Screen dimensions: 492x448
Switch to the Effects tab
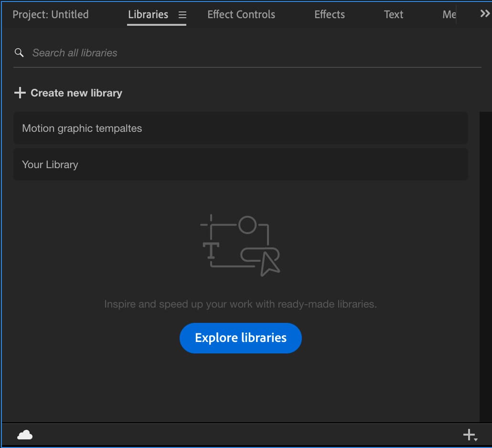[x=329, y=14]
